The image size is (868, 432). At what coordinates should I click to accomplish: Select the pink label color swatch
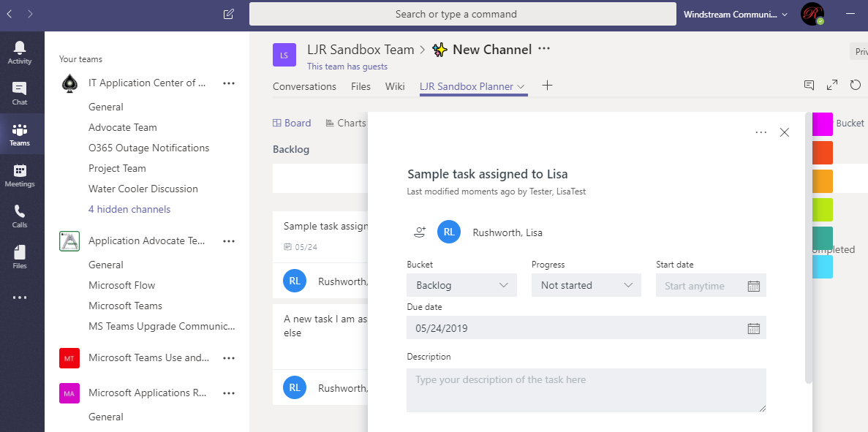(x=823, y=124)
